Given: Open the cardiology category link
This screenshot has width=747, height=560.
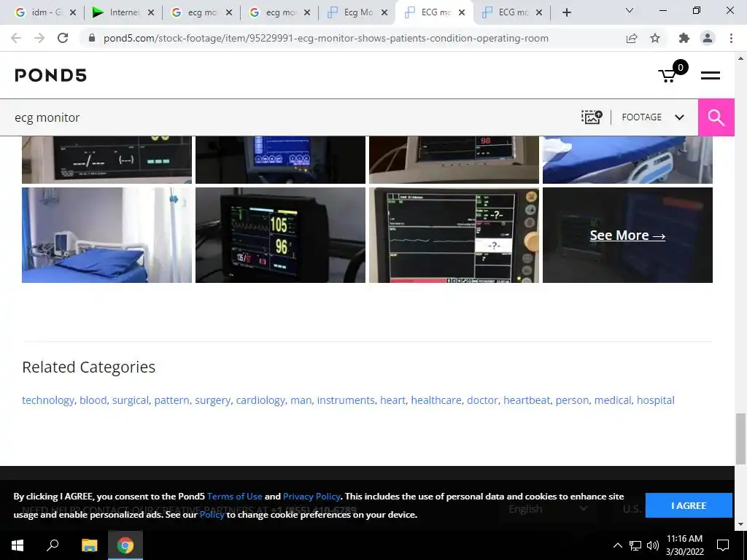Looking at the screenshot, I should click(260, 400).
